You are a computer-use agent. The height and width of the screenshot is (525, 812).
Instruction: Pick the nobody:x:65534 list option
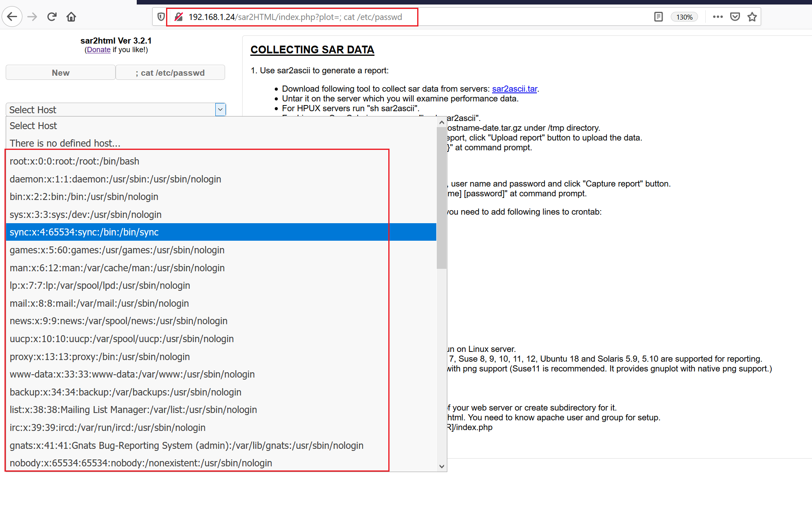tap(141, 463)
